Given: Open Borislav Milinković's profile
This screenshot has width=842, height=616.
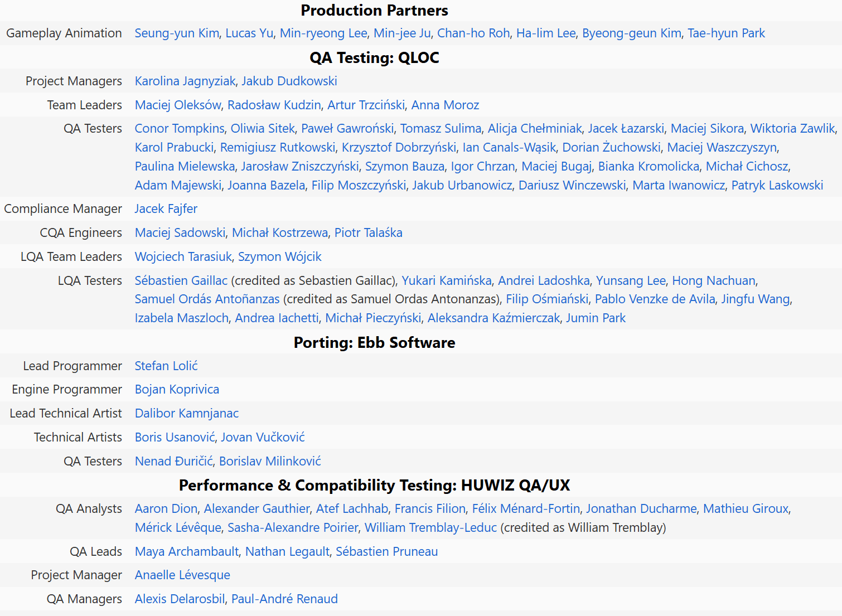Looking at the screenshot, I should [x=270, y=462].
